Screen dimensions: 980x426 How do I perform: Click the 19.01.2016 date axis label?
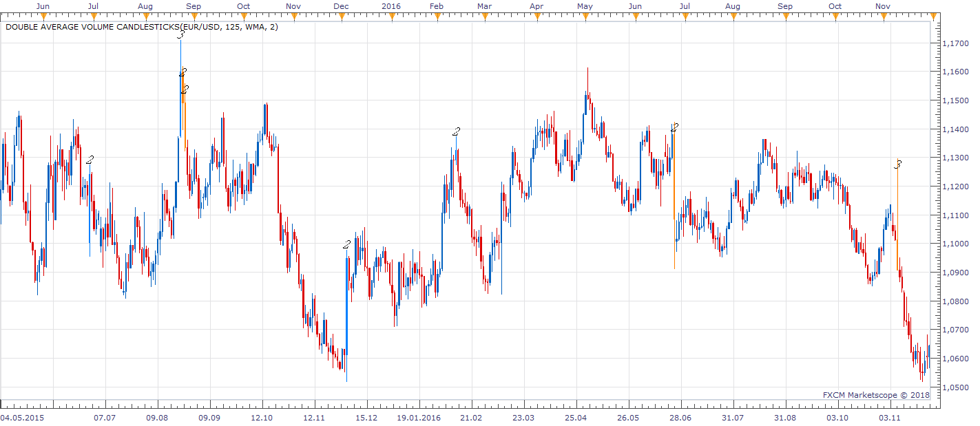click(419, 418)
